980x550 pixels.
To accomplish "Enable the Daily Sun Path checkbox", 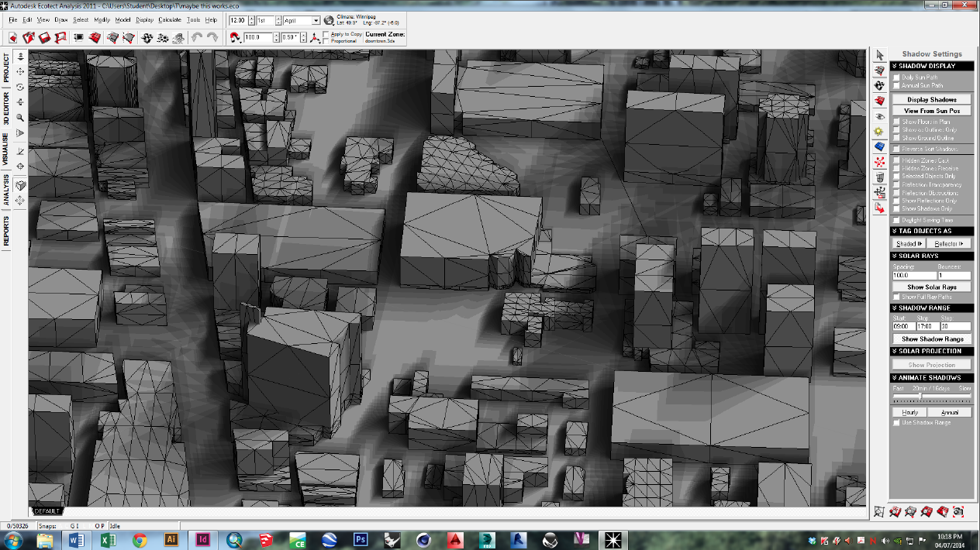I will point(897,77).
